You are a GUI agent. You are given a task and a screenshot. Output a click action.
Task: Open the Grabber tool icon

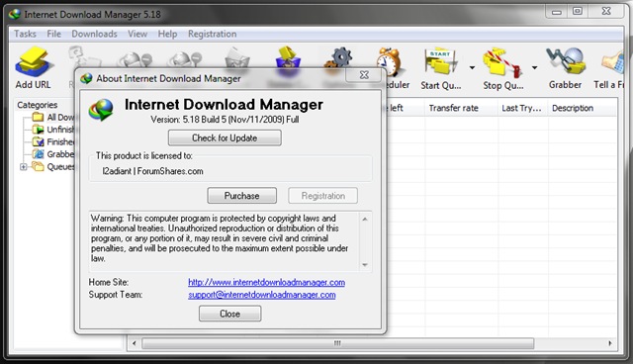pyautogui.click(x=566, y=61)
